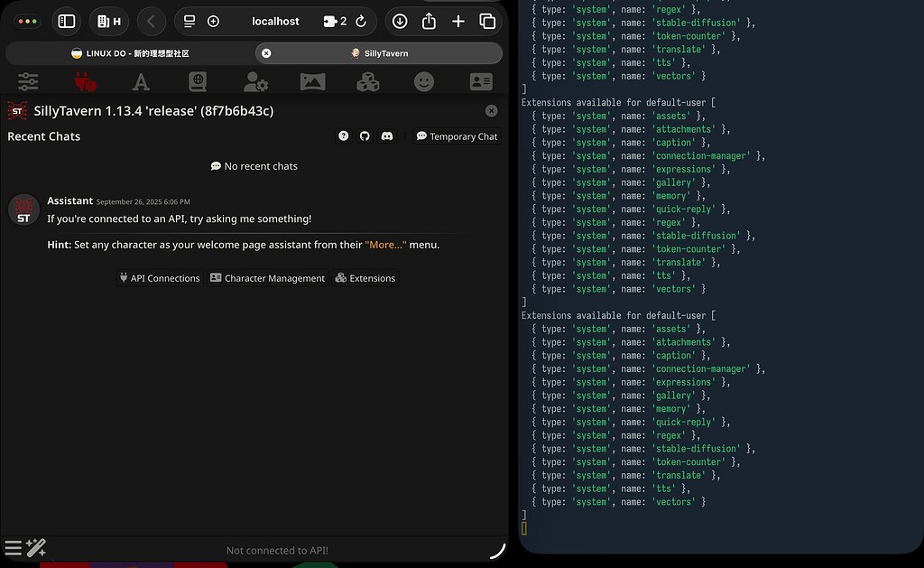Click the API Connections shortcut button
The height and width of the screenshot is (568, 924).
[160, 278]
